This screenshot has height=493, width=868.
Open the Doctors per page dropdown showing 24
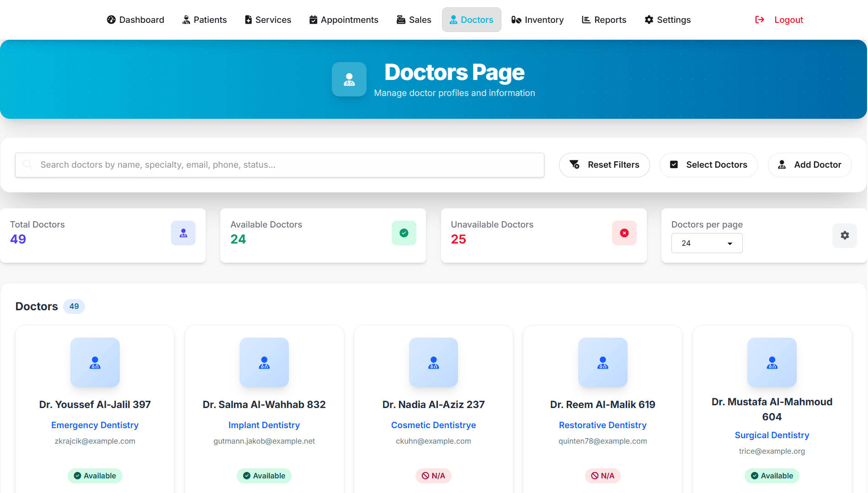(x=707, y=243)
